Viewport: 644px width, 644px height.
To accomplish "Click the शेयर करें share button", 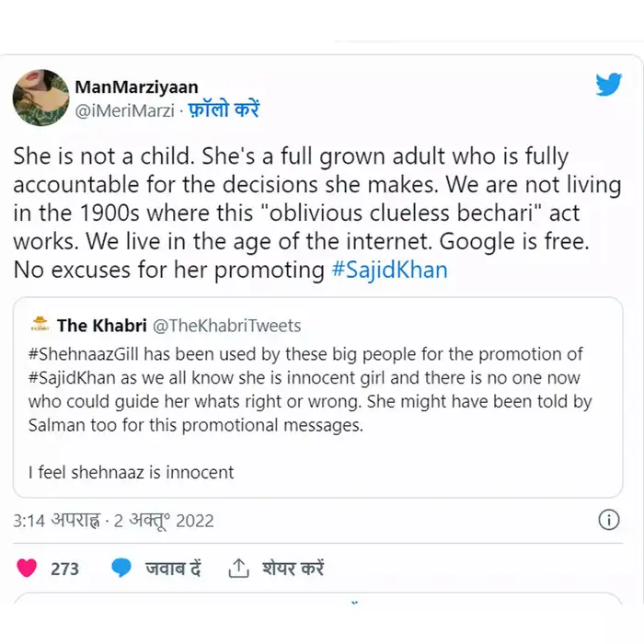I will point(293,569).
